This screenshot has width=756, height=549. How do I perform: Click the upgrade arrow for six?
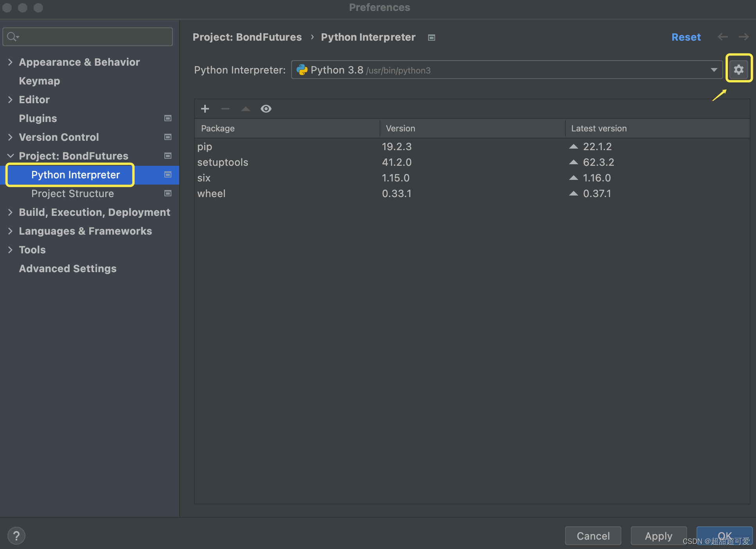(x=574, y=178)
